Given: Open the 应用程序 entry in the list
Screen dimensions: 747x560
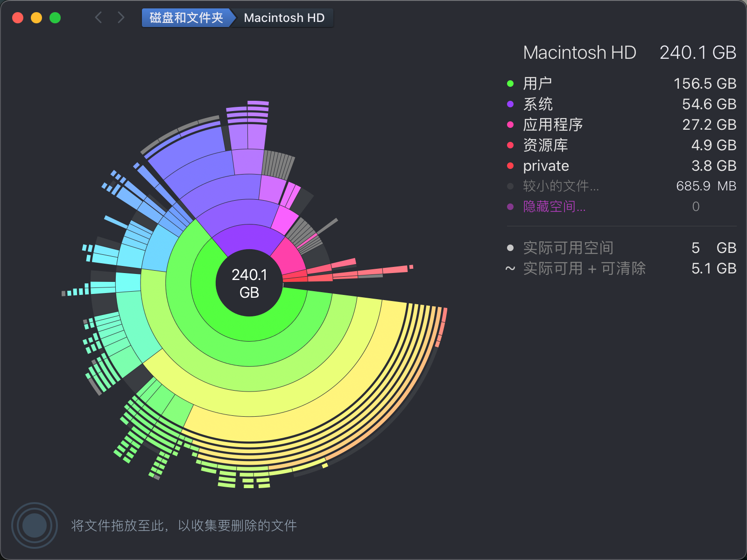Looking at the screenshot, I should (x=553, y=125).
